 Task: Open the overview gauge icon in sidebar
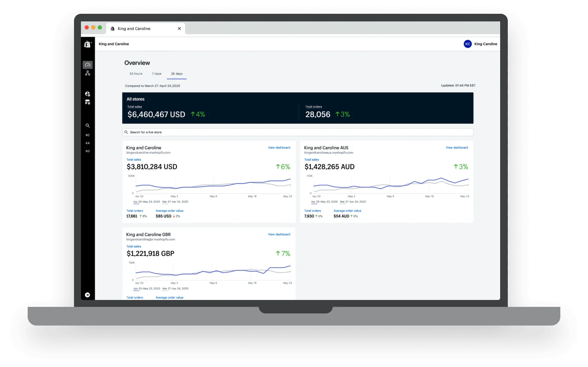(x=88, y=65)
